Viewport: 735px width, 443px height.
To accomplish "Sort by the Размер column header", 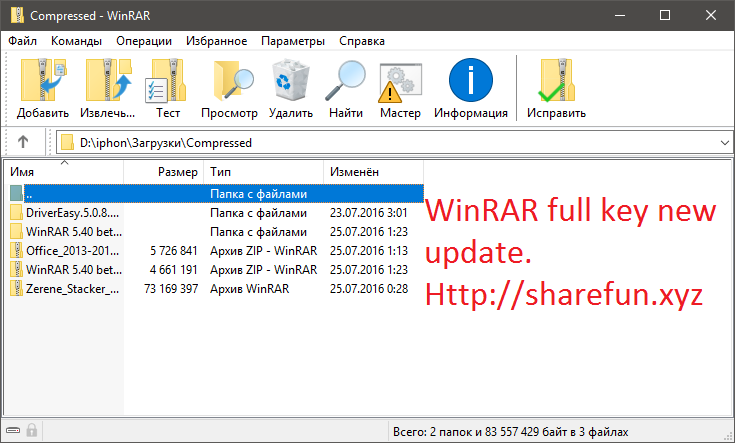I will tap(164, 172).
